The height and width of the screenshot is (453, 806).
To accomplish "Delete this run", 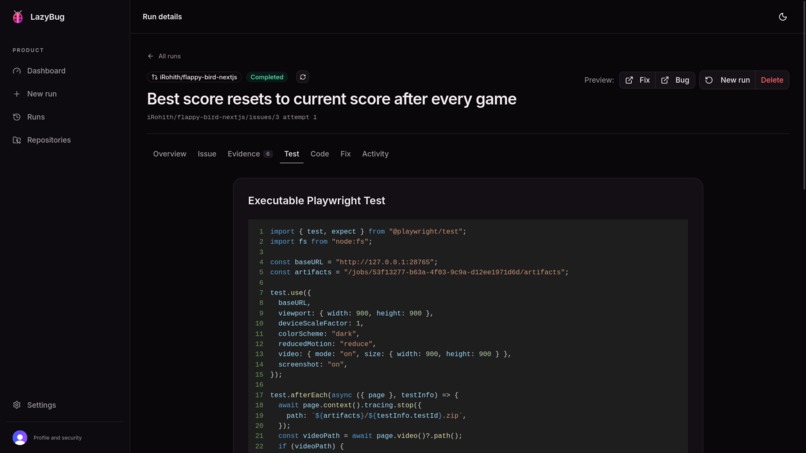I will [x=772, y=80].
